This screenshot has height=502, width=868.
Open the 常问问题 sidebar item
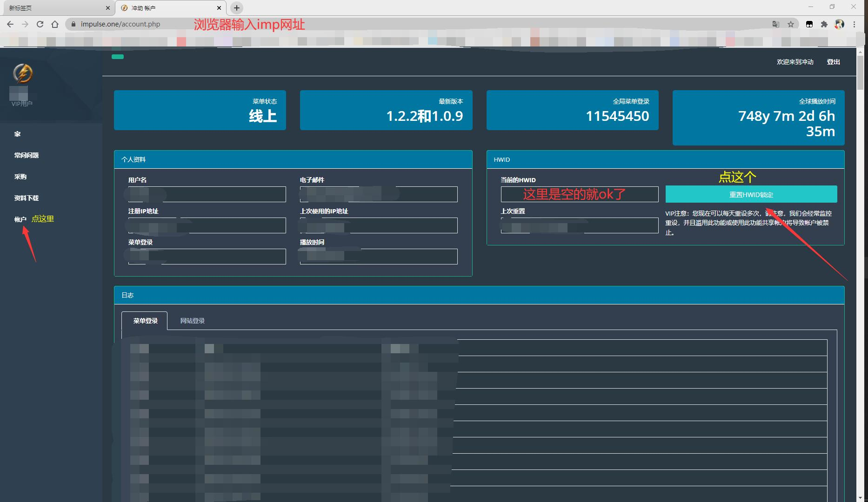coord(27,156)
